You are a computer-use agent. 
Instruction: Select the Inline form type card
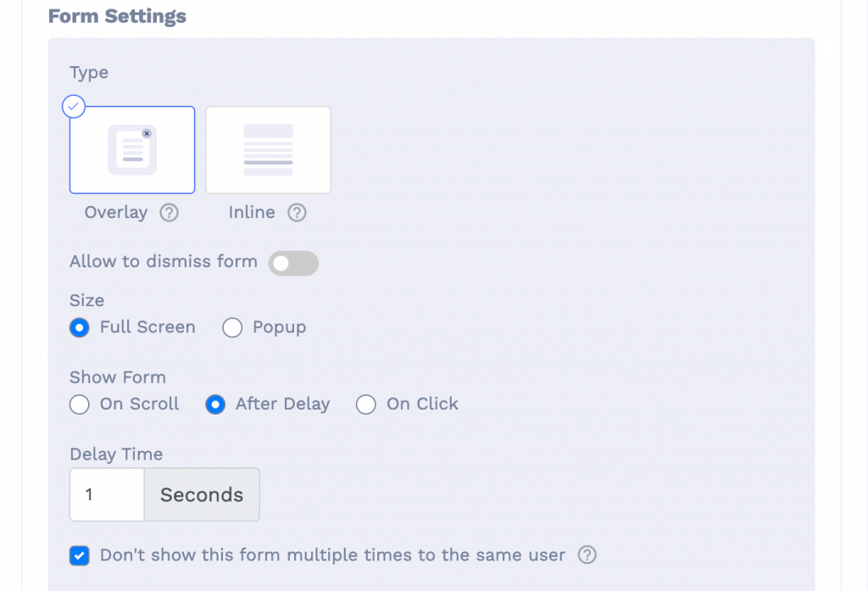pos(269,149)
